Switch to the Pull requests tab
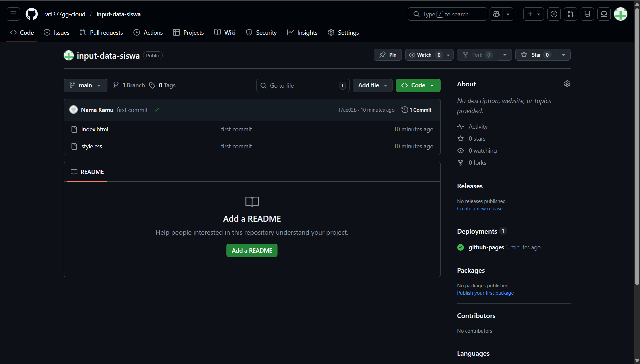Image resolution: width=640 pixels, height=364 pixels. click(x=101, y=32)
